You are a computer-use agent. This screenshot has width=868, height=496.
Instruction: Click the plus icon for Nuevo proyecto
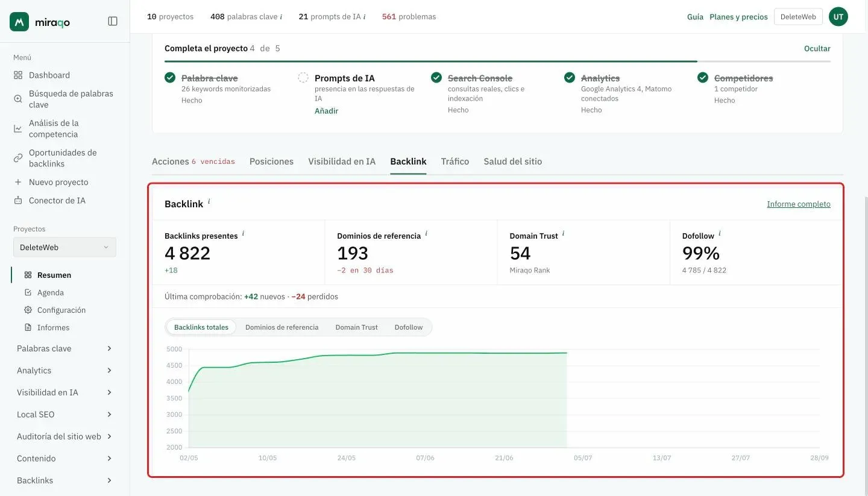(18, 182)
